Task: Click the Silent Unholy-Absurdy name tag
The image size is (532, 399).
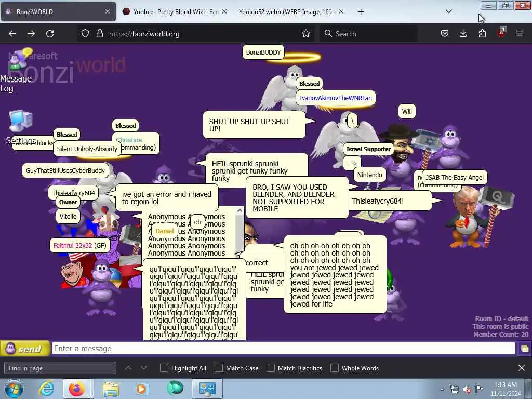Action: click(87, 149)
